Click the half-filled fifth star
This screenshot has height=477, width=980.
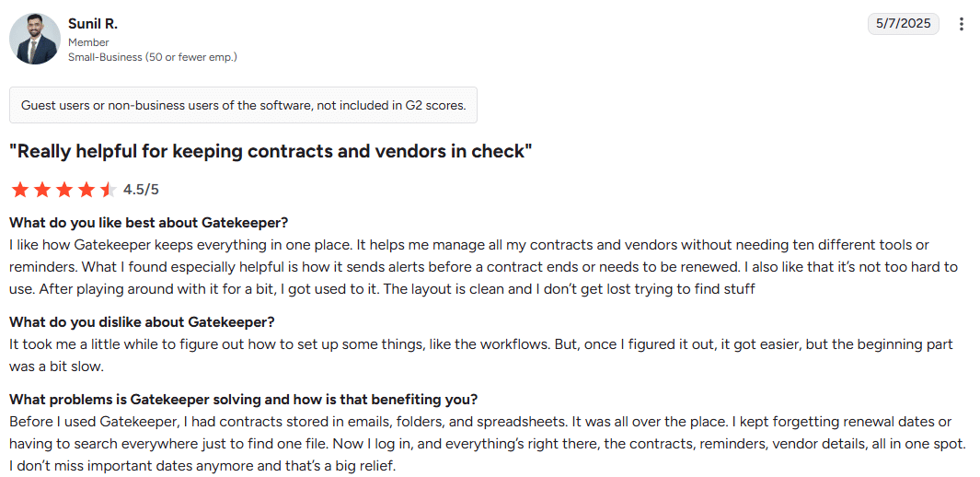tap(108, 190)
